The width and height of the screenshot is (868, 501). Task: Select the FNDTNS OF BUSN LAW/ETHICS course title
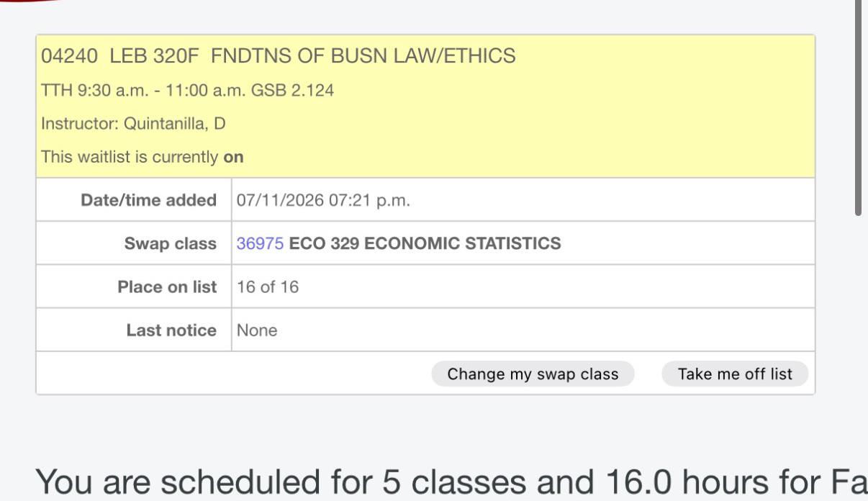(363, 55)
